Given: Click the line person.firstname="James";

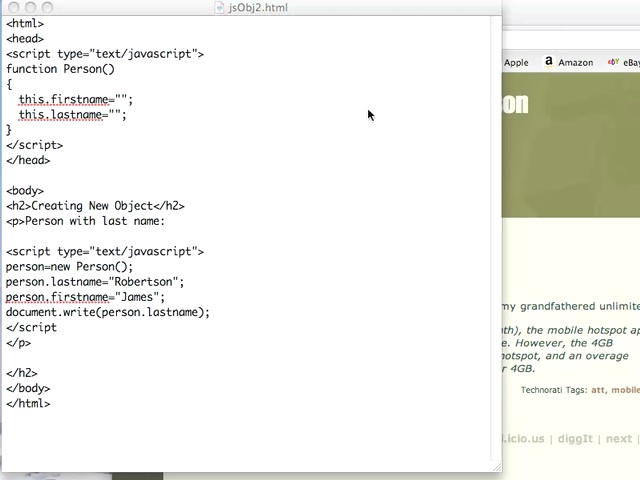Looking at the screenshot, I should coord(85,297).
